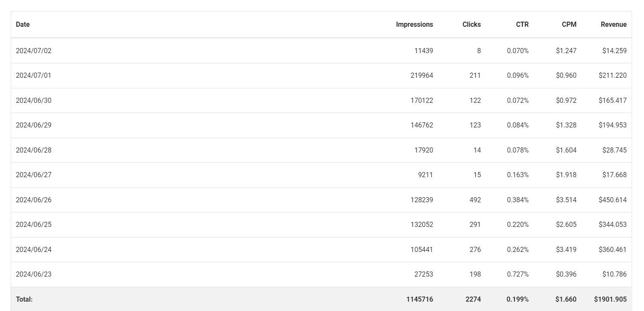Screen dimensions: 644x311
Task: Click impressions value 146762
Action: 421,125
